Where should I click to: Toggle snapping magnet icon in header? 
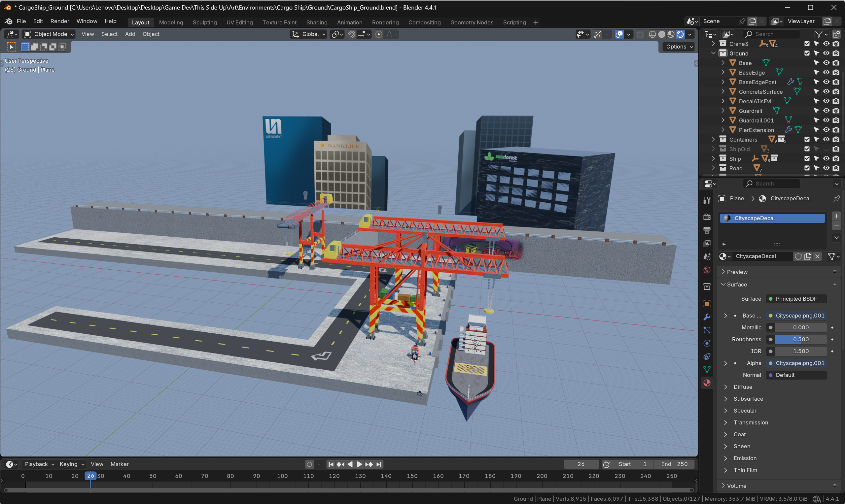tap(352, 34)
